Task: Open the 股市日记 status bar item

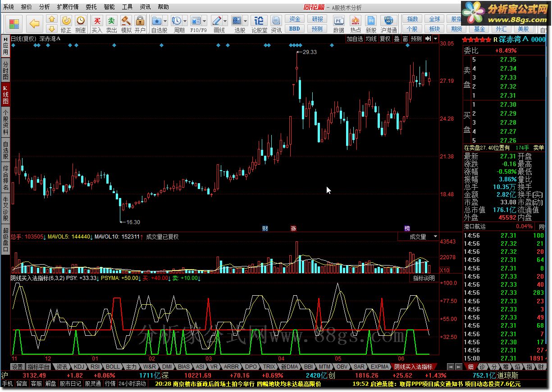Action: click(x=71, y=384)
